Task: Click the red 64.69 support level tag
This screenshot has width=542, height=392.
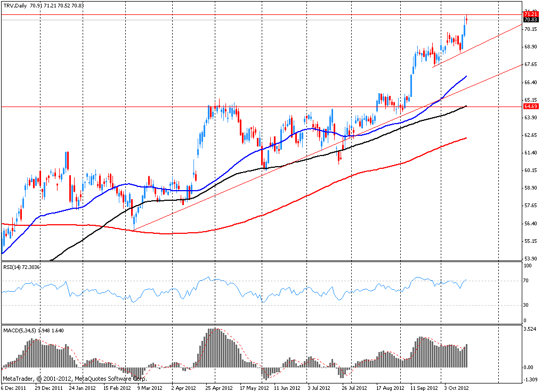Action: point(531,107)
